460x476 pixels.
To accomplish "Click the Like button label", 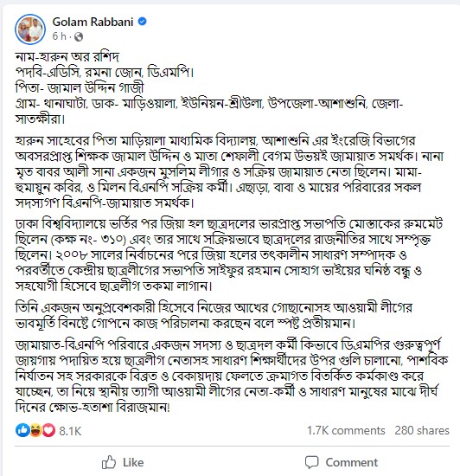I will pyautogui.click(x=133, y=462).
